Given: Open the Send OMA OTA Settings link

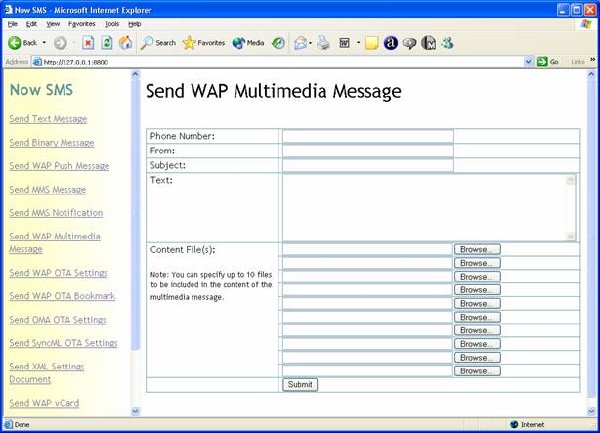Looking at the screenshot, I should (x=58, y=320).
